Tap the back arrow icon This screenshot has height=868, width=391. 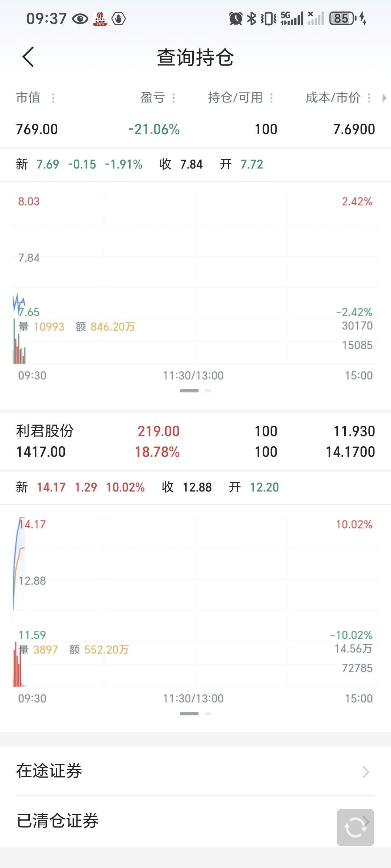(x=28, y=57)
